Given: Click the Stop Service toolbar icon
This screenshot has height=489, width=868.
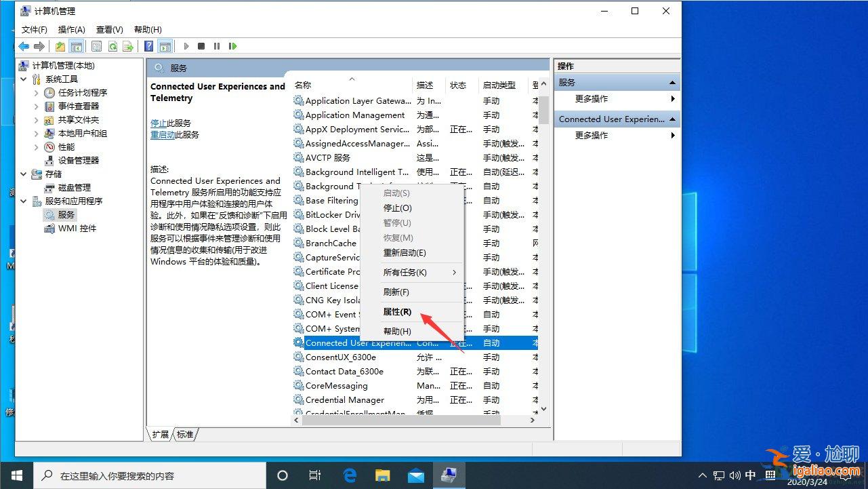Looking at the screenshot, I should tap(201, 45).
